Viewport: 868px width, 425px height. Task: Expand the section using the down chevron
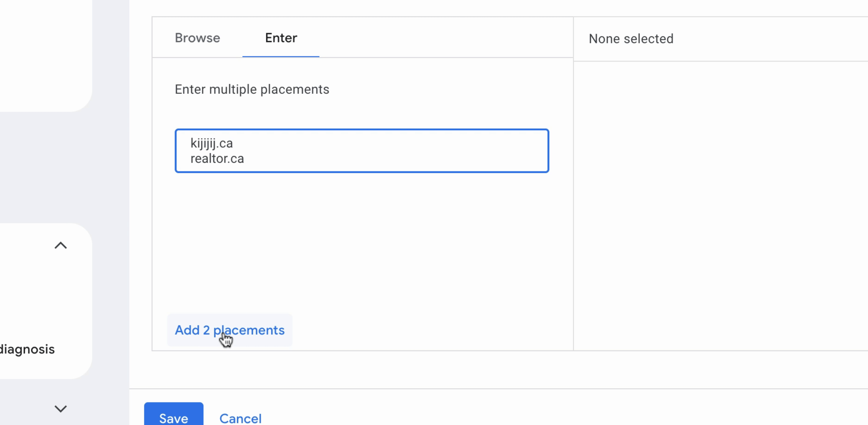tap(61, 408)
